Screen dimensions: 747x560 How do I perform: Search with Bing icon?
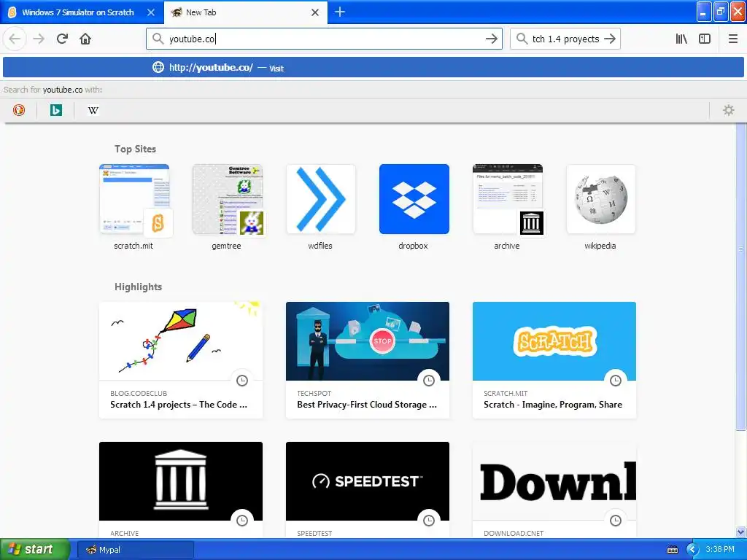click(x=55, y=110)
